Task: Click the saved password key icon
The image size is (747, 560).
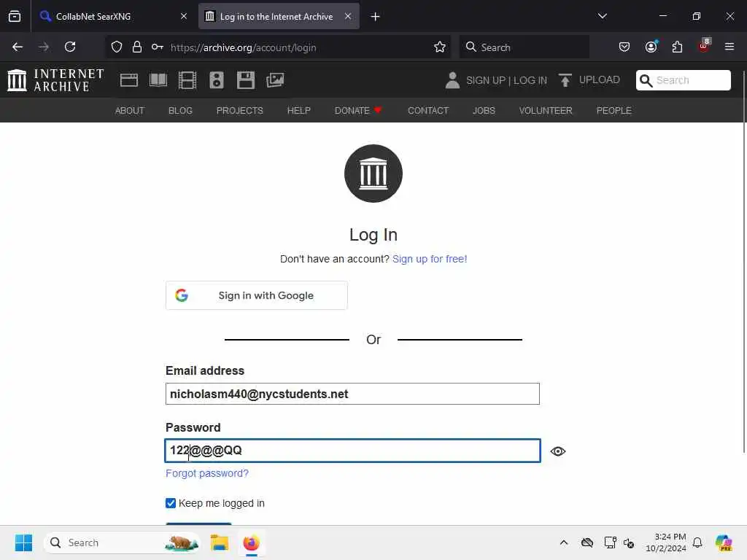Action: (158, 47)
